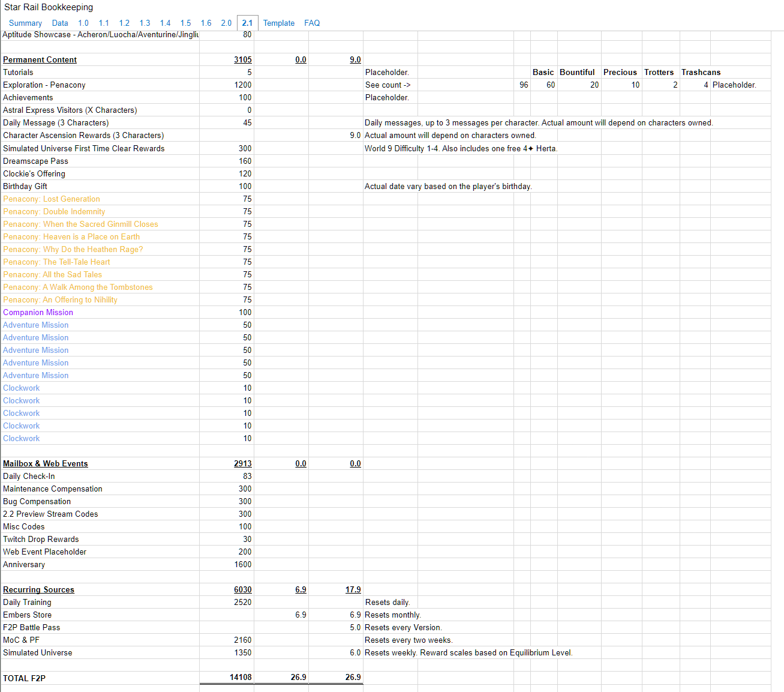Open the Template tab

tap(279, 23)
